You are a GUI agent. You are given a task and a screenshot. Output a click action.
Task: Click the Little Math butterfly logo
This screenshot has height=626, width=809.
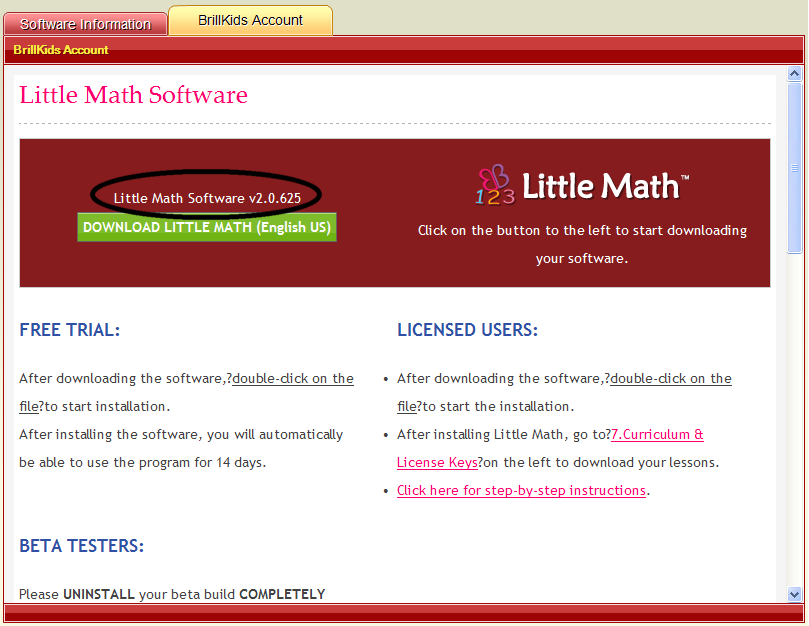(x=494, y=185)
